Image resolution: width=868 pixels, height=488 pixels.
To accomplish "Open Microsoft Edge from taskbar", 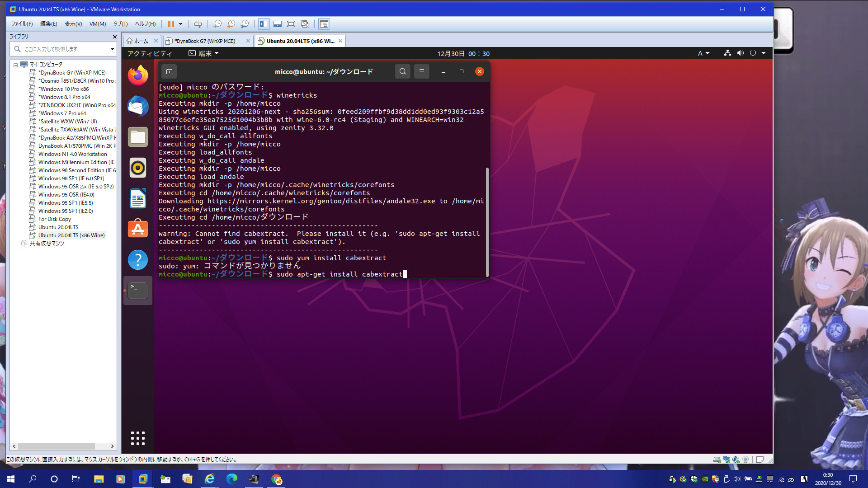I will click(x=231, y=479).
